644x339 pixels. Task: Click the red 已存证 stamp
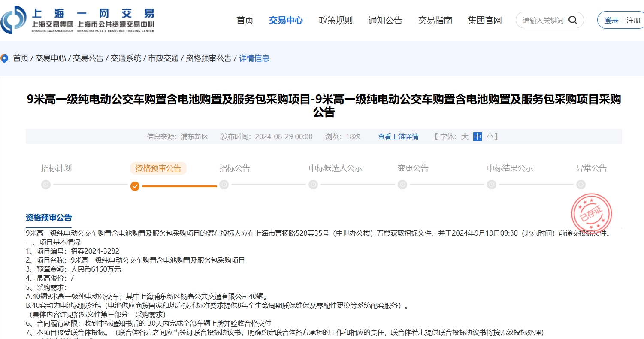tap(591, 214)
